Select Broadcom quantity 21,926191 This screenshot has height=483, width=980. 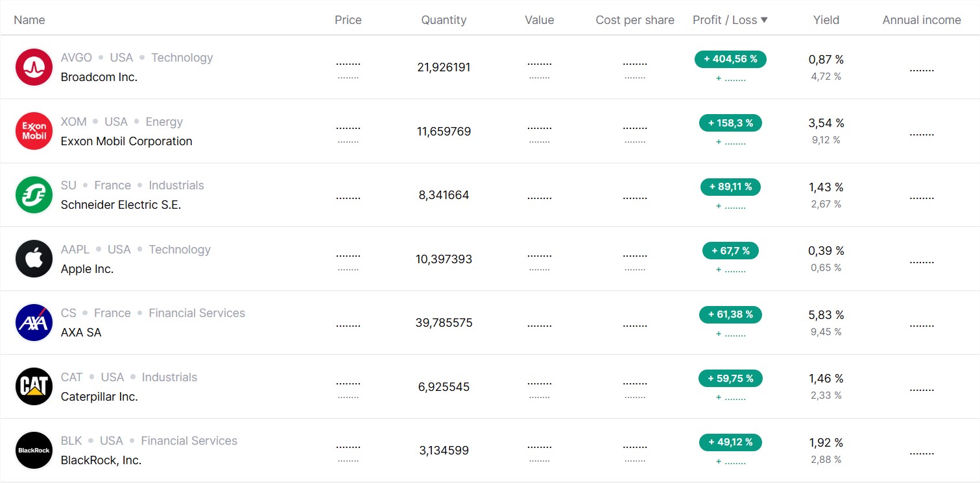click(x=444, y=67)
